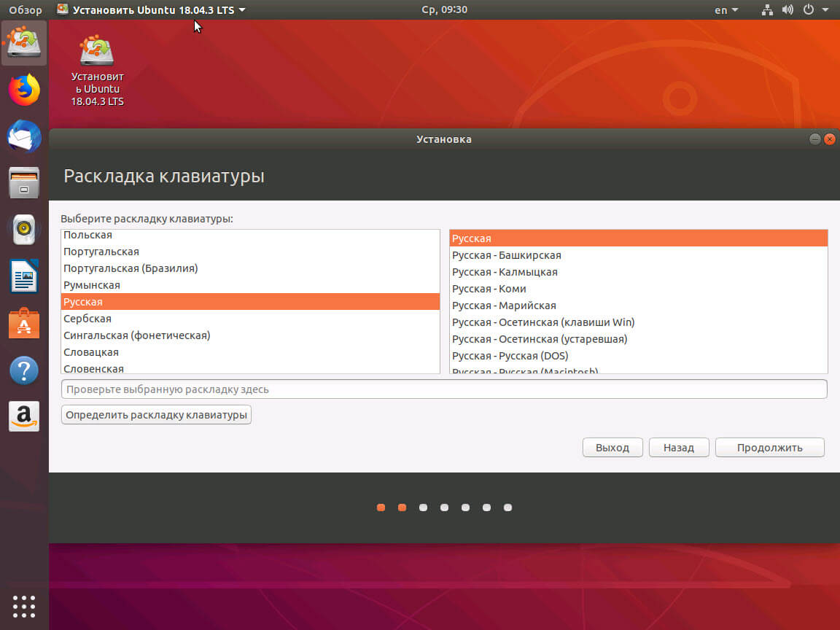Select Словацкая layout
840x630 pixels.
[x=250, y=352]
